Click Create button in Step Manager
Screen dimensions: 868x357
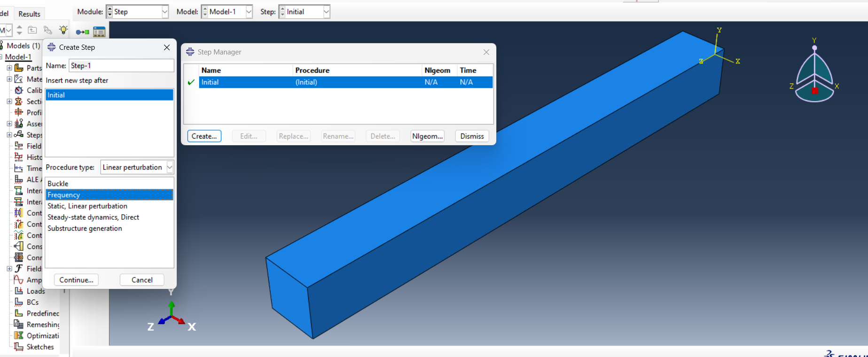[204, 136]
